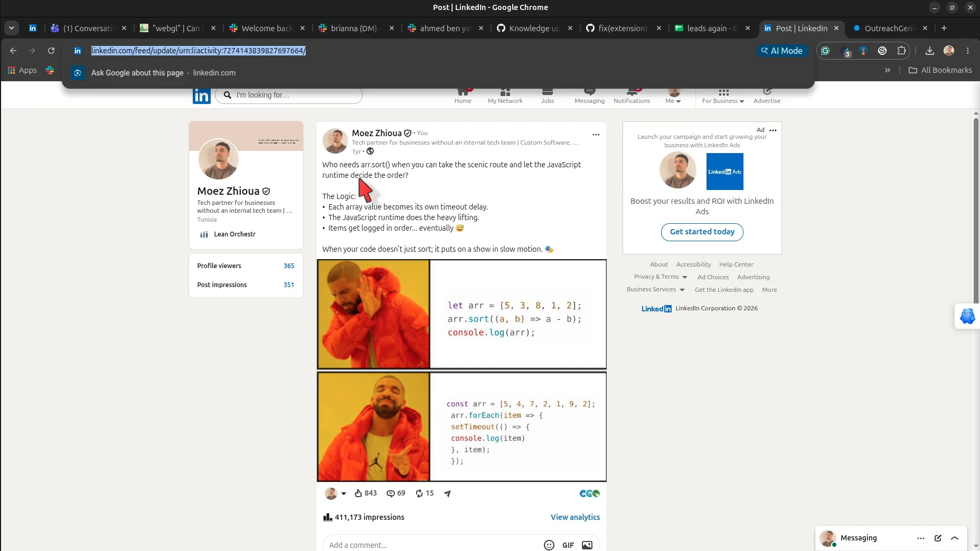Go back in Chrome history
Screen dimensions: 980x551
click(x=13, y=51)
